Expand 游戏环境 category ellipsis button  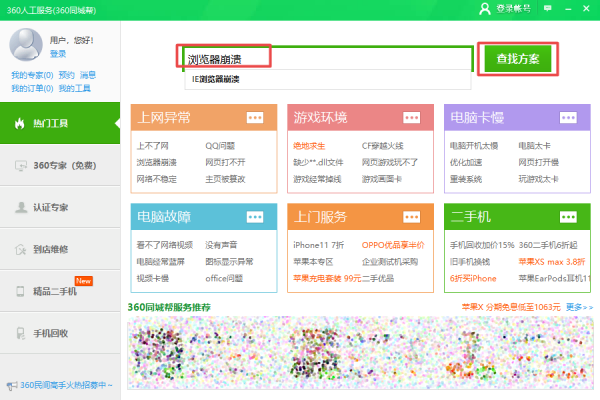pyautogui.click(x=412, y=118)
